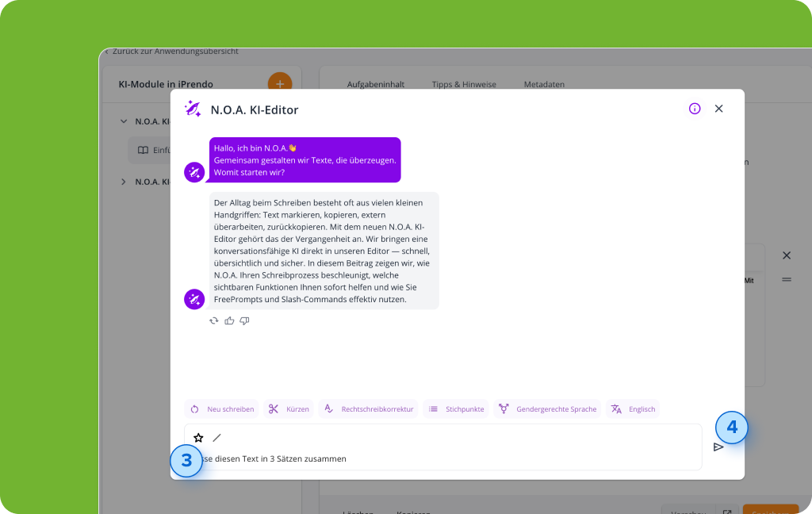Give the response a thumbs up
Screen dimensions: 812x514
coord(229,320)
